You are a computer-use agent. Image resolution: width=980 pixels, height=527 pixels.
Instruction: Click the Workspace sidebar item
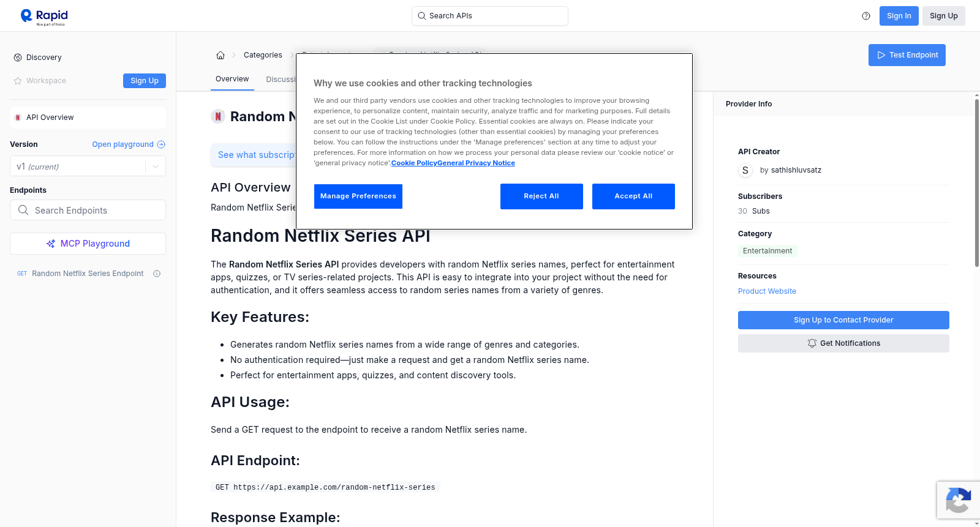coord(46,81)
